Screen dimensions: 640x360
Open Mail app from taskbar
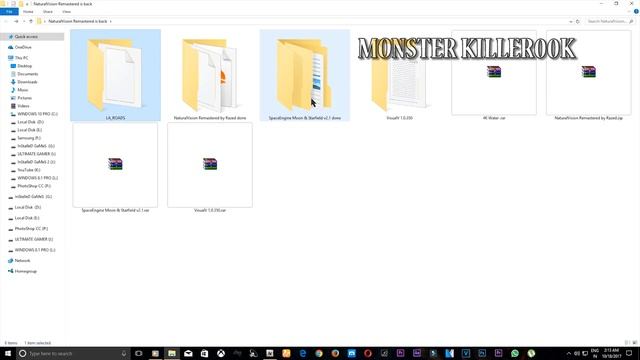188,353
